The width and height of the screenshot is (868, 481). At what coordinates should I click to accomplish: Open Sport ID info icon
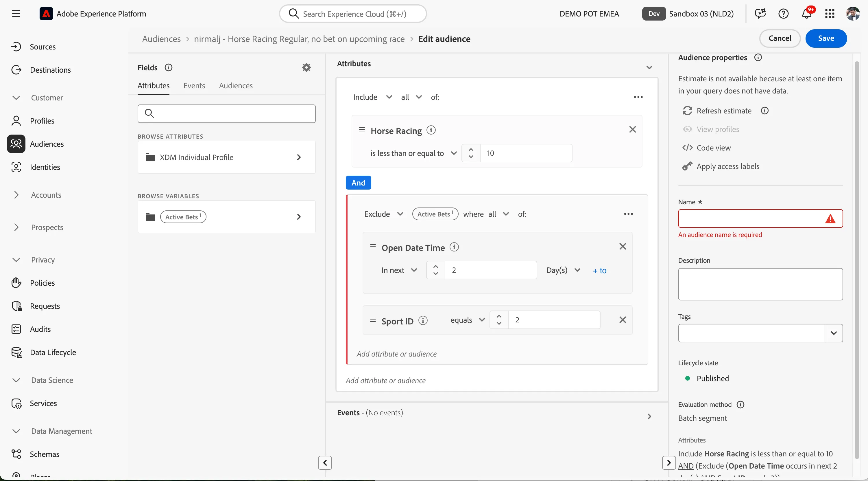point(423,320)
